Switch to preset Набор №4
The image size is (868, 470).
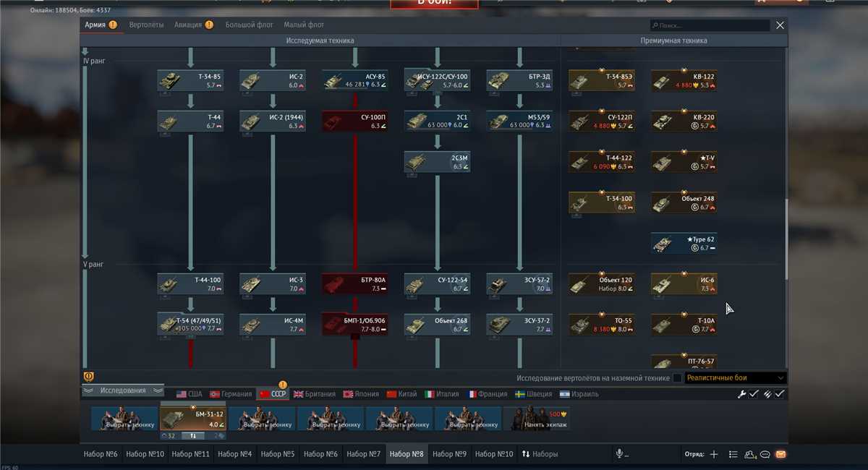coord(234,454)
